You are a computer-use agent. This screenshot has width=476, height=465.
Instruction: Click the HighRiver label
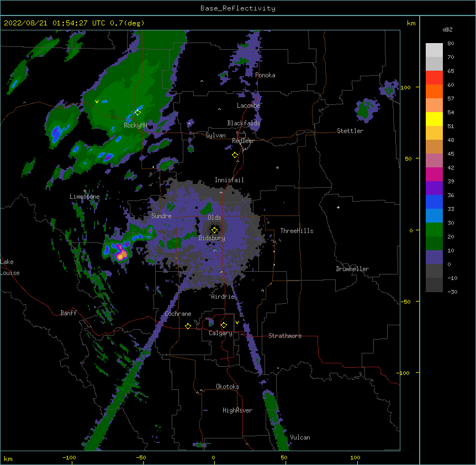click(x=237, y=410)
